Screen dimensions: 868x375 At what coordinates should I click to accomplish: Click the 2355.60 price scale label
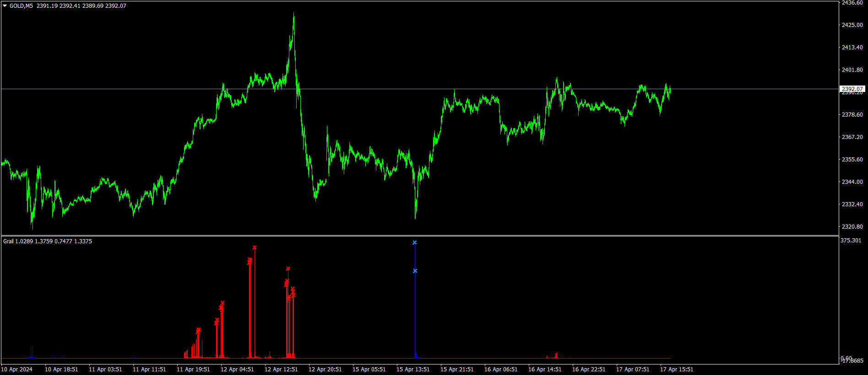pyautogui.click(x=852, y=160)
